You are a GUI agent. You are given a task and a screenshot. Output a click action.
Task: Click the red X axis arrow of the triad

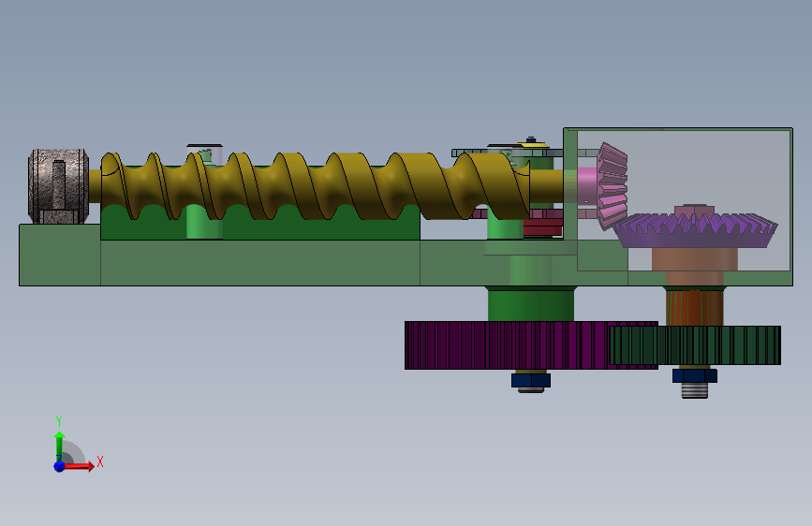[x=80, y=466]
